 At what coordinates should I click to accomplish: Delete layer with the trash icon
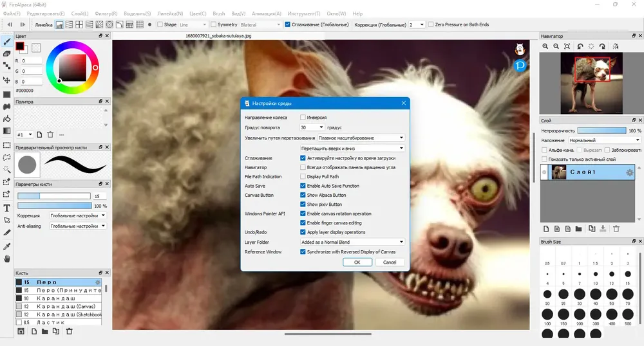(616, 229)
